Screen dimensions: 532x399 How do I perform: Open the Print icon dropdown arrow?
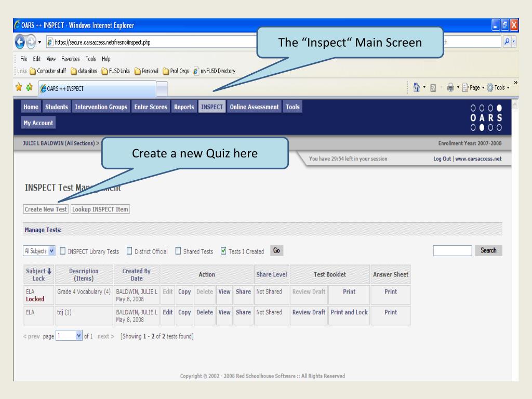click(458, 87)
